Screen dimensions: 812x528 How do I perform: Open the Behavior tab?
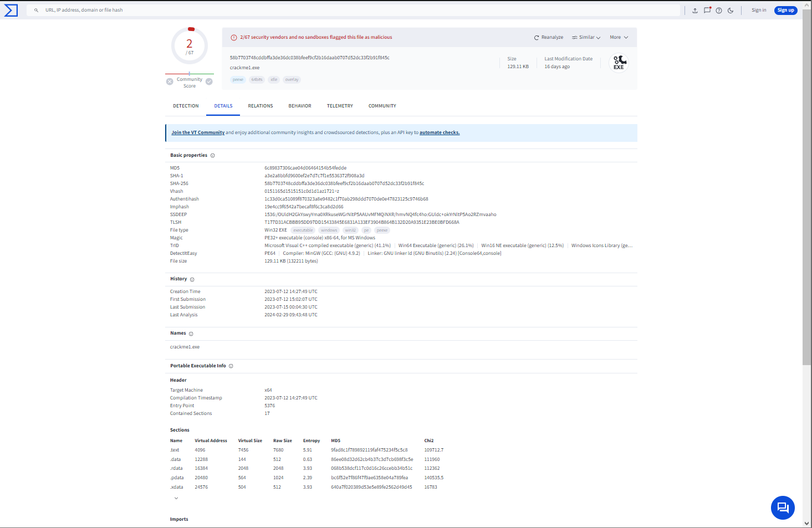point(300,106)
